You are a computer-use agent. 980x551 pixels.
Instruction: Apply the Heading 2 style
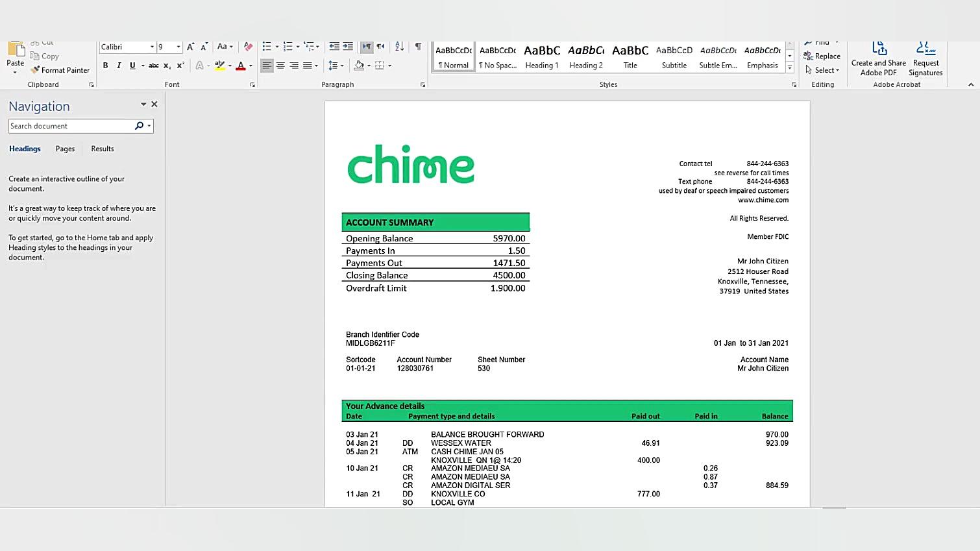click(x=586, y=57)
